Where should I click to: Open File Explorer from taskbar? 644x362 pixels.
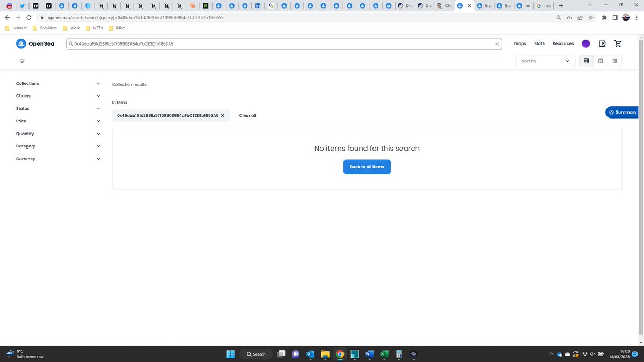[x=325, y=354]
